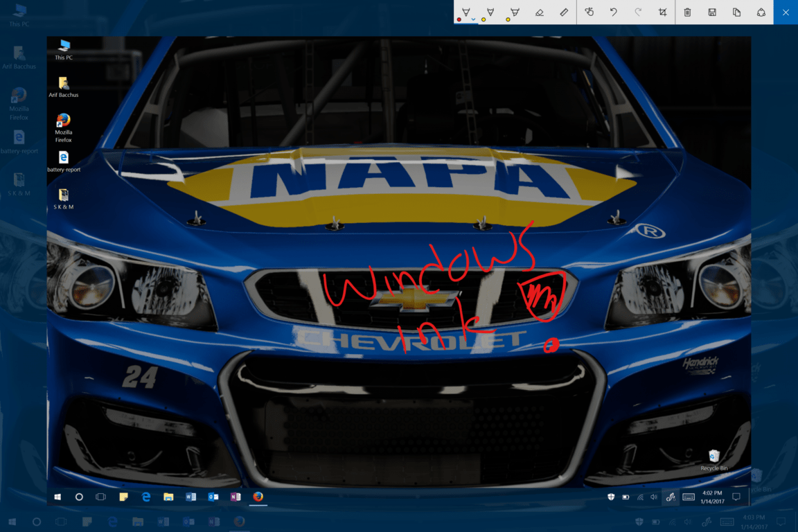Viewport: 798px width, 532px height.
Task: Activate the eraser tool
Action: 540,11
